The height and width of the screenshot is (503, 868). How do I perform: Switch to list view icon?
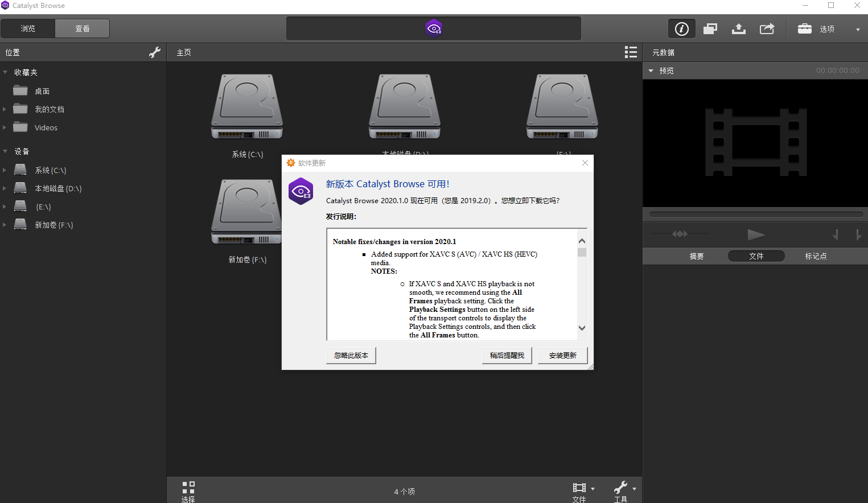631,52
